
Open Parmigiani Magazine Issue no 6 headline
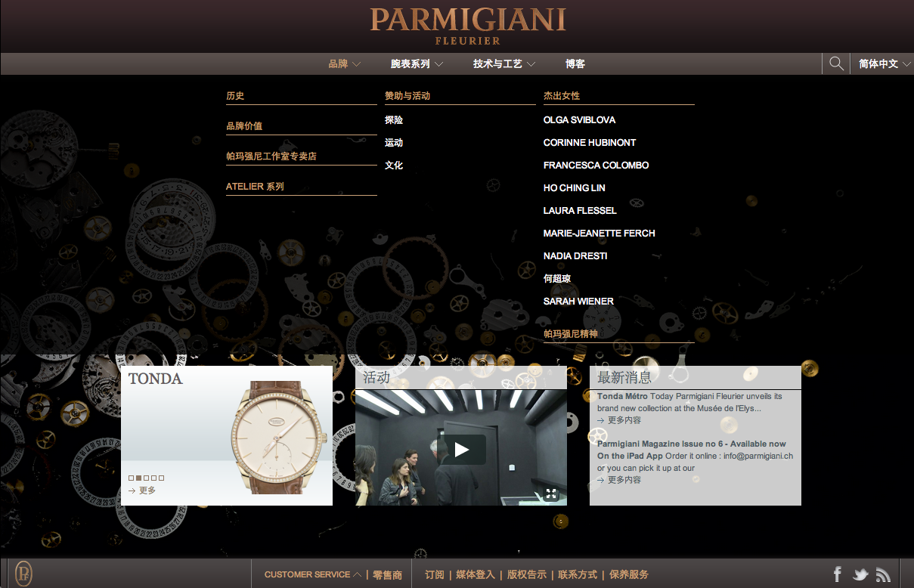[x=692, y=450]
